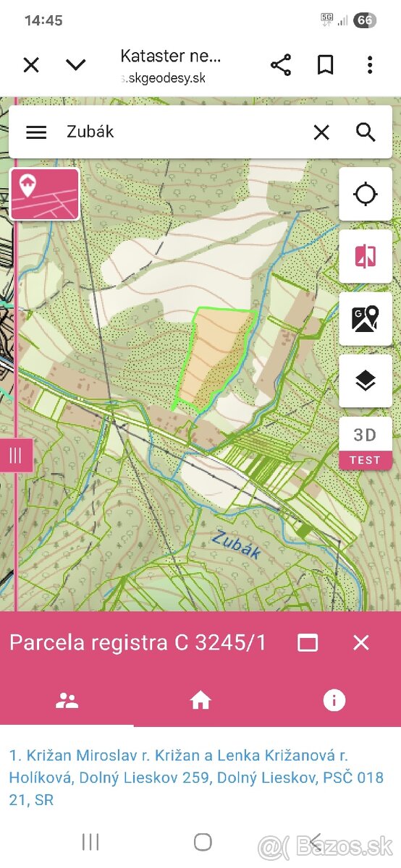Expand the browser tab chevron dropdown
The width and height of the screenshot is (401, 868).
75,65
